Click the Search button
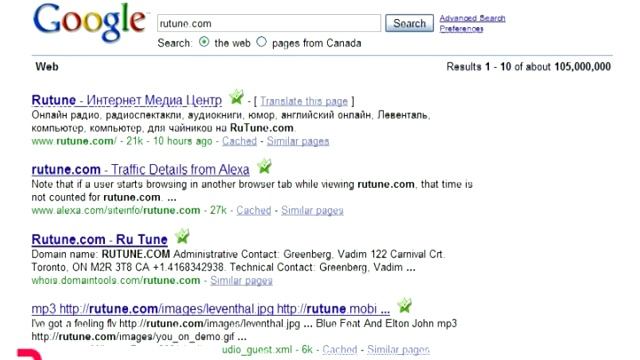 tap(409, 23)
